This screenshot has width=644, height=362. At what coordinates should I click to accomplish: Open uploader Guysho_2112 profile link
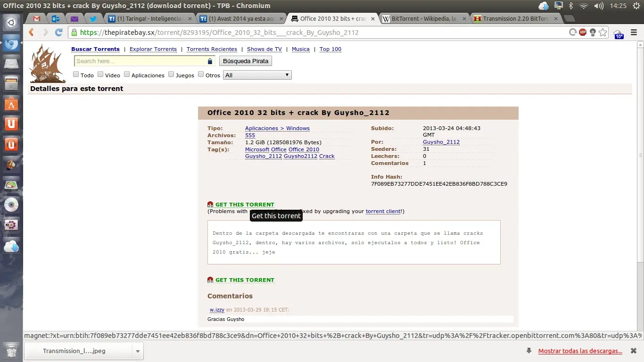tap(441, 142)
